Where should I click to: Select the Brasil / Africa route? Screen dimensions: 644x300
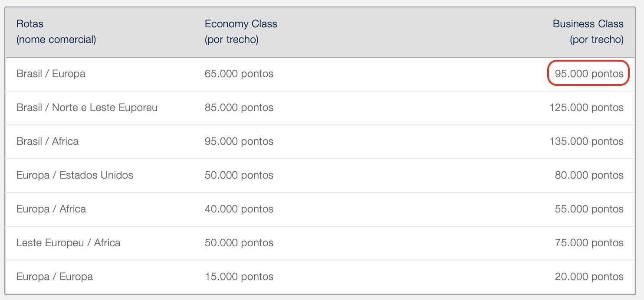pyautogui.click(x=47, y=141)
